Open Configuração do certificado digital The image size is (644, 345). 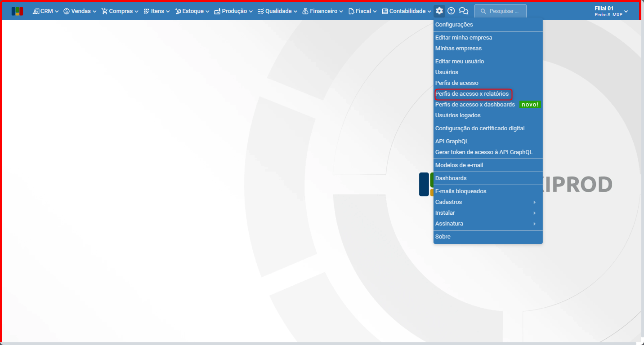tap(488, 128)
